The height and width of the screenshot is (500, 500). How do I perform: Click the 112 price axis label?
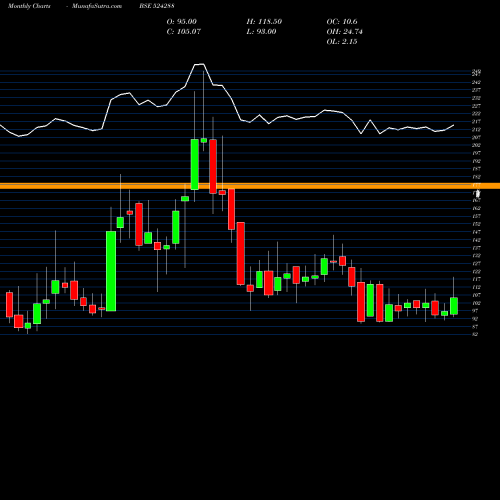click(x=476, y=287)
